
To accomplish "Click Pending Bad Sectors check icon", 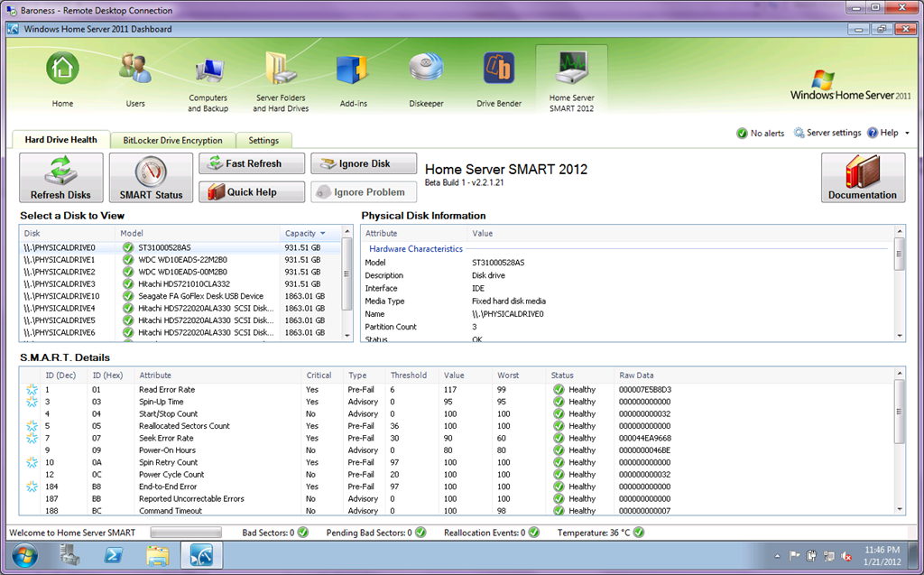I will [x=420, y=533].
